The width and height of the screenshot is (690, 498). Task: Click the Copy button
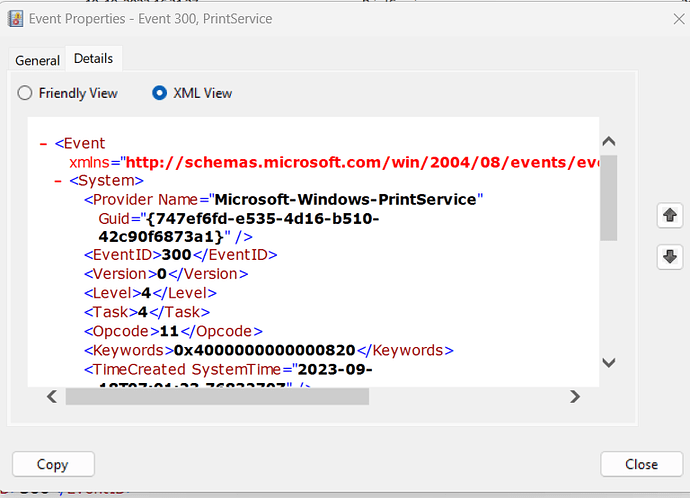point(53,464)
